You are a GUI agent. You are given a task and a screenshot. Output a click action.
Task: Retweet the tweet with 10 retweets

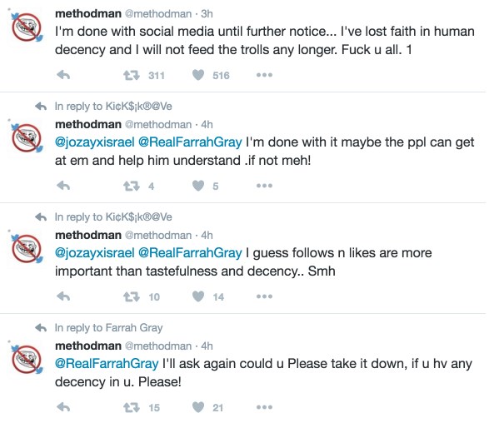pos(132,296)
